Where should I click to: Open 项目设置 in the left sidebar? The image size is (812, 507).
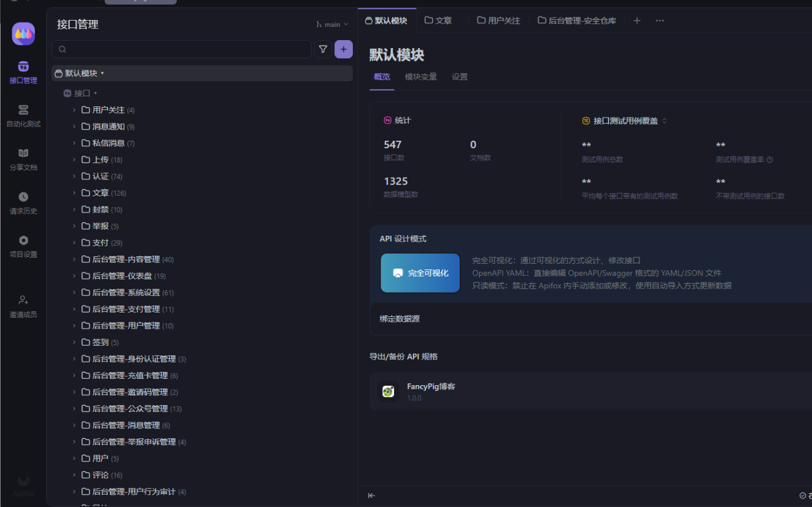tap(23, 246)
